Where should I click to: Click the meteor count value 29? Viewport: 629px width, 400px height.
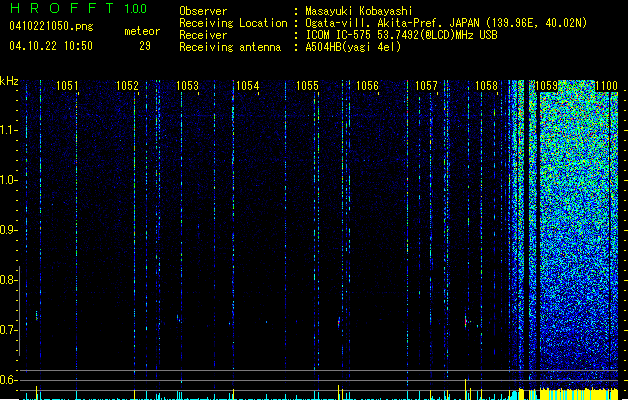click(x=145, y=46)
